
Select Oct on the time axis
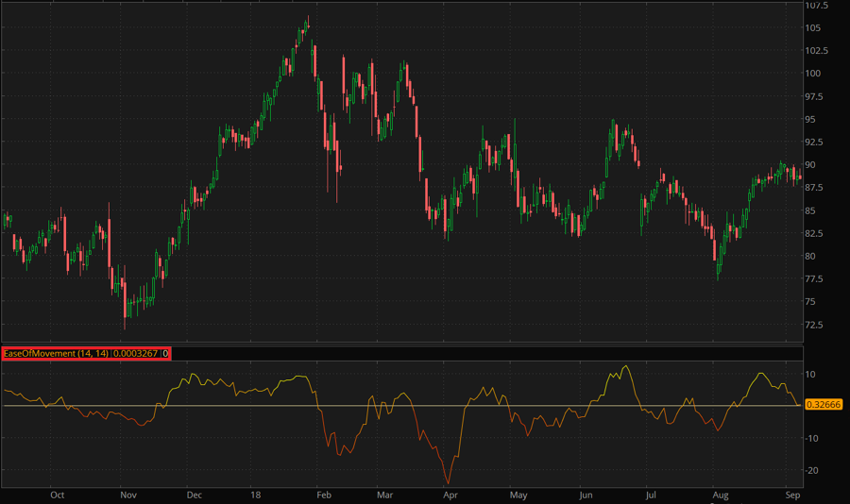[x=58, y=494]
